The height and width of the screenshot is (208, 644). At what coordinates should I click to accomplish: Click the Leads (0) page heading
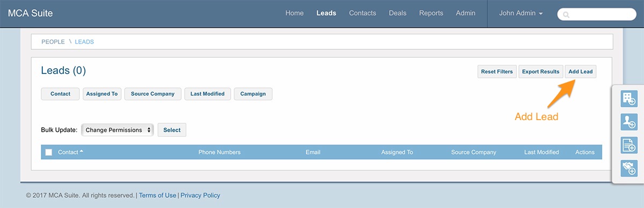(63, 71)
